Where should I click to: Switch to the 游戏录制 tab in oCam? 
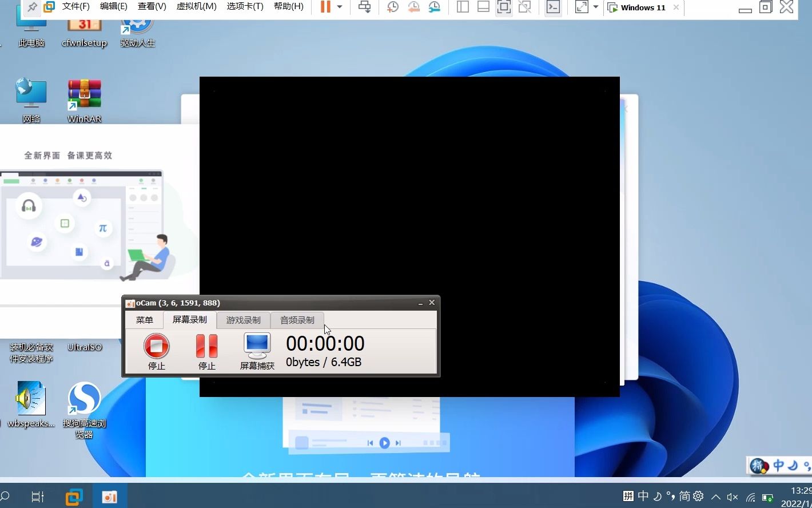tap(243, 320)
